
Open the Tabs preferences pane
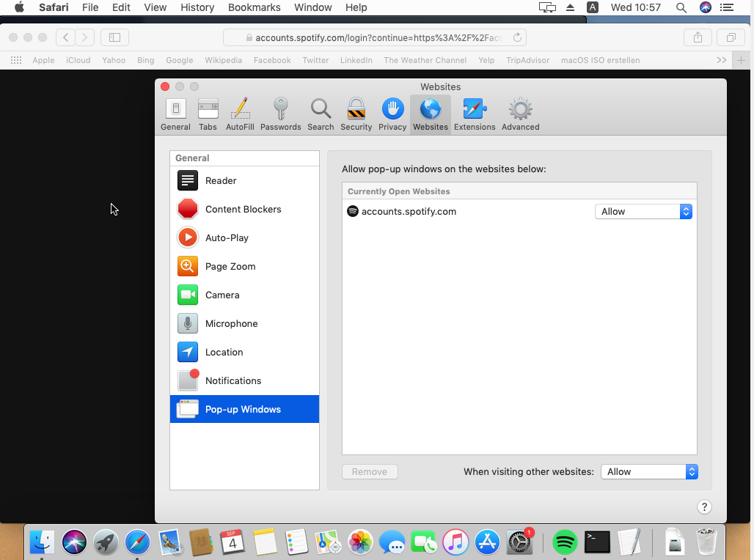click(x=208, y=114)
